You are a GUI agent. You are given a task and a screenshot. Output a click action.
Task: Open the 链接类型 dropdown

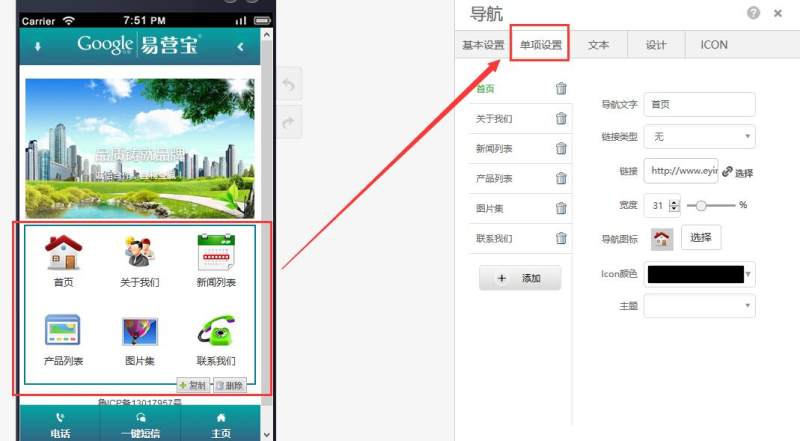point(699,136)
